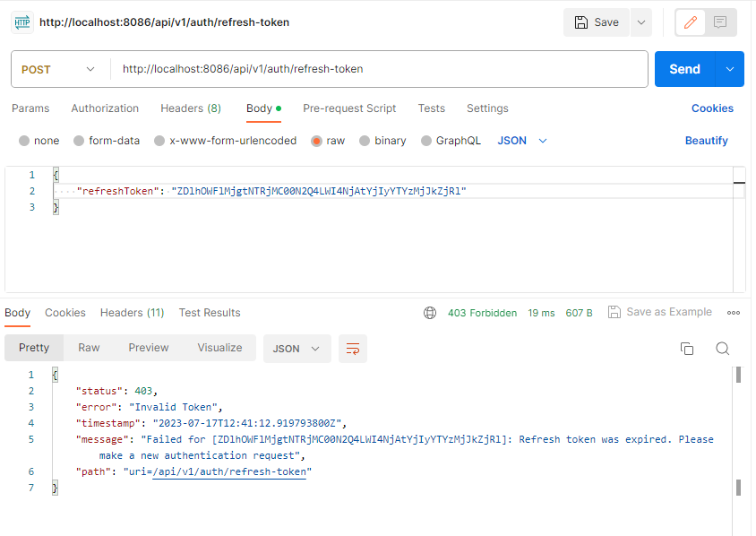
Task: Select the x-www-form-urlencoded body type
Action: [225, 141]
